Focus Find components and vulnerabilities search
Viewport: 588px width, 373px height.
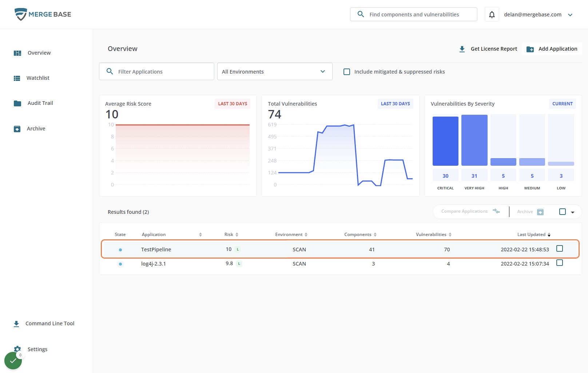point(413,14)
